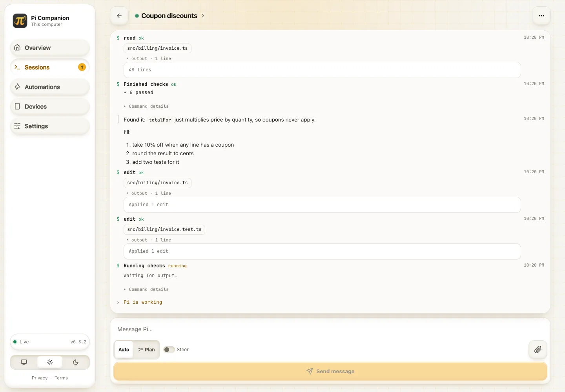Open the Terms link
The width and height of the screenshot is (565, 392).
point(61,378)
